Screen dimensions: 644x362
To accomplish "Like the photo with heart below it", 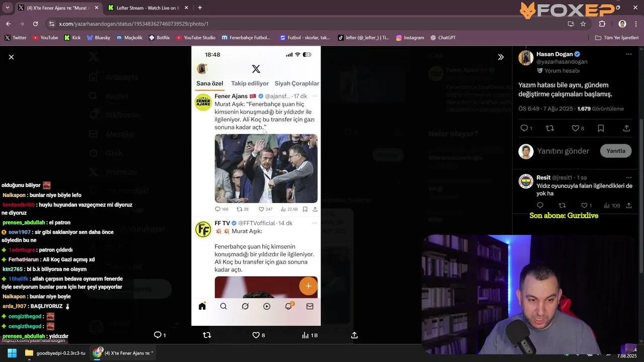I will click(256, 335).
